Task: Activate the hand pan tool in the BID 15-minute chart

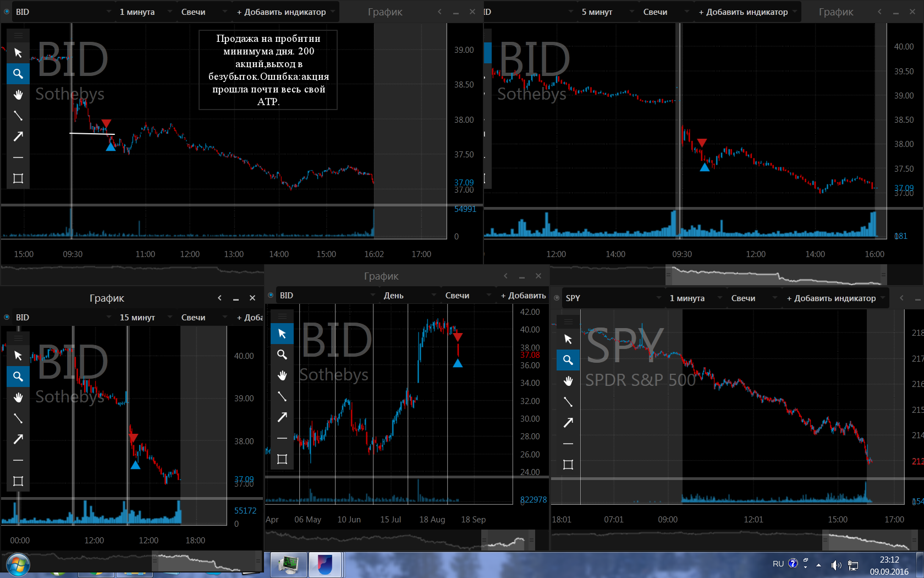Action: coord(18,397)
